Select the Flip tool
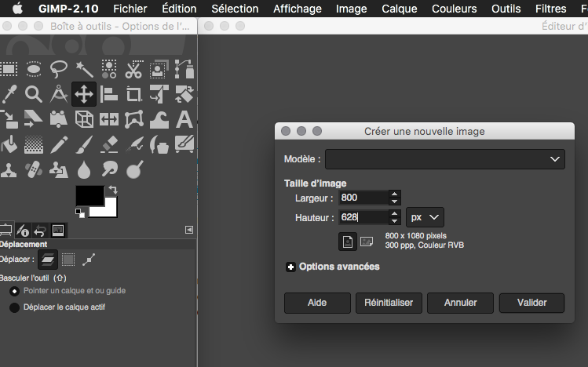Screen dimensions: 588x367 pos(109,119)
